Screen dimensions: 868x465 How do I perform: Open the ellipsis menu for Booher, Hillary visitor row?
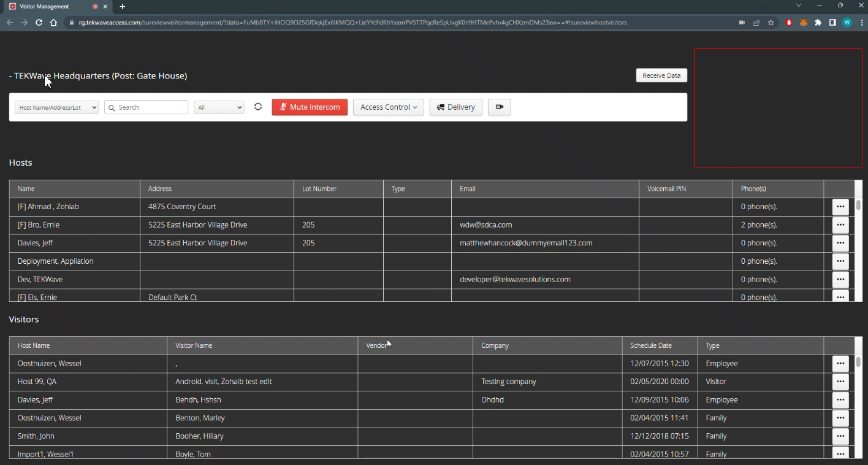click(x=840, y=436)
